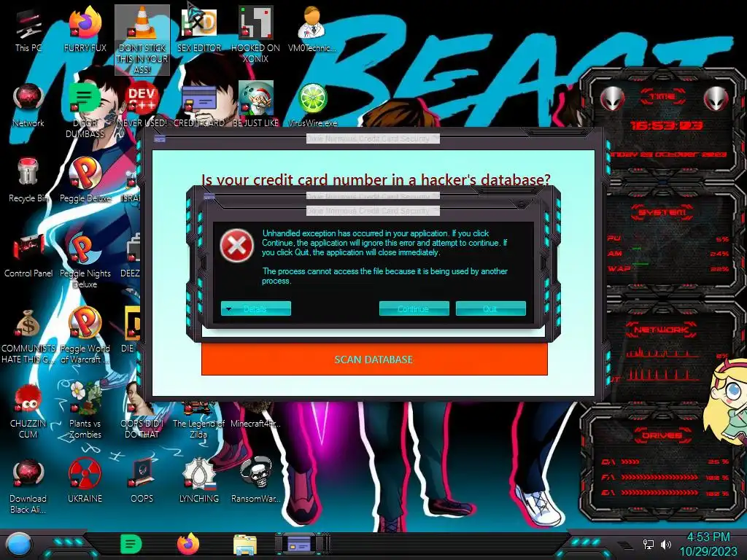Click the red error X icon

tap(237, 246)
